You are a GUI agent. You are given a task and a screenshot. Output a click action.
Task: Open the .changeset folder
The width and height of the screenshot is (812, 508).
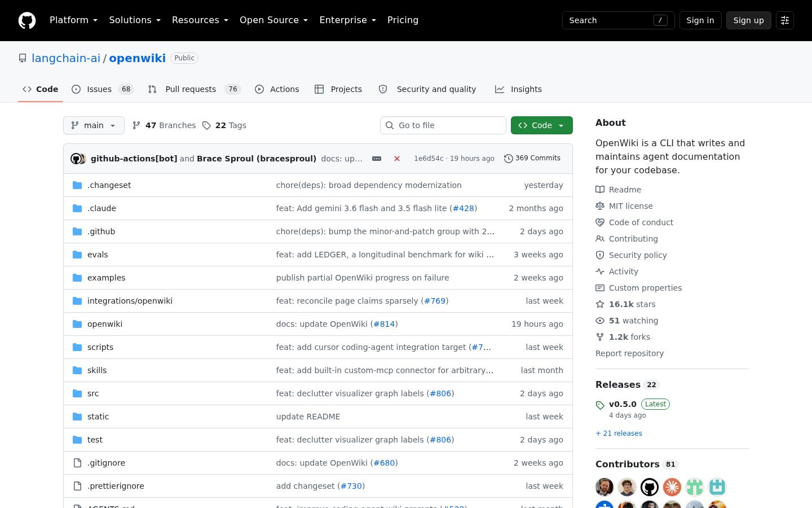[x=109, y=185]
